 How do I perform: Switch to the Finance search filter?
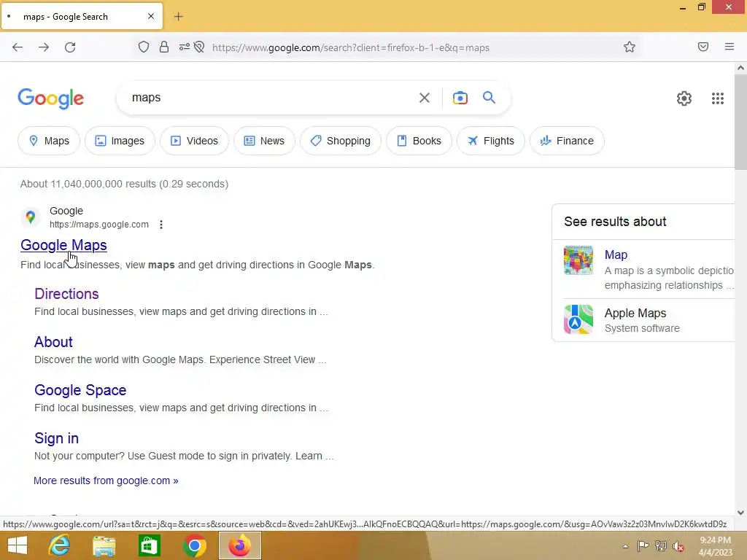[567, 141]
